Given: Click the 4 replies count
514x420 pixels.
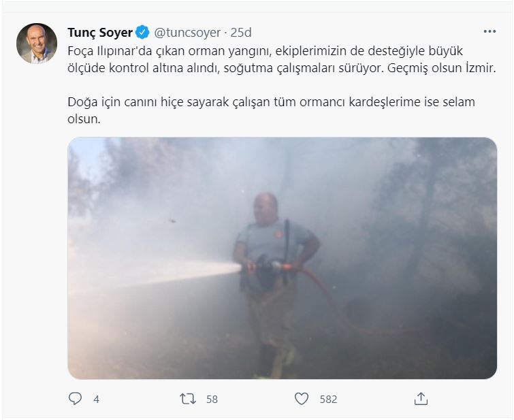Looking at the screenshot, I should pos(96,400).
